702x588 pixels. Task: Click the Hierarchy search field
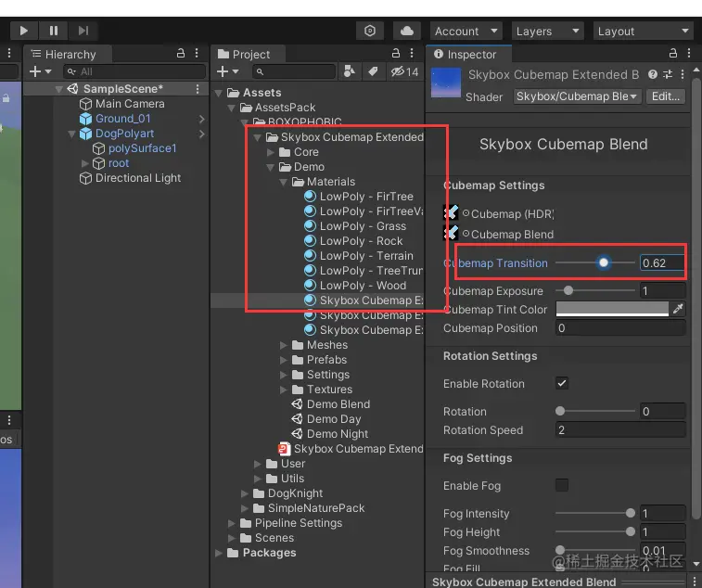click(x=134, y=71)
